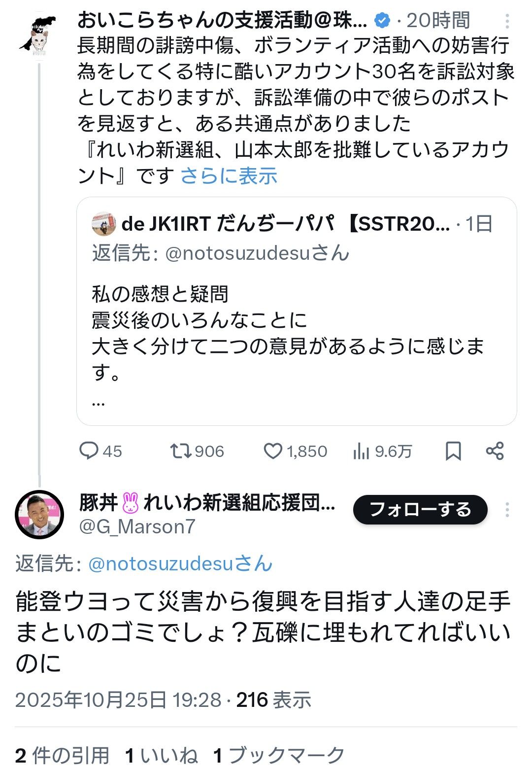The height and width of the screenshot is (769, 532).
Task: Open the 豚丼 account profile picture
Action: point(39,514)
